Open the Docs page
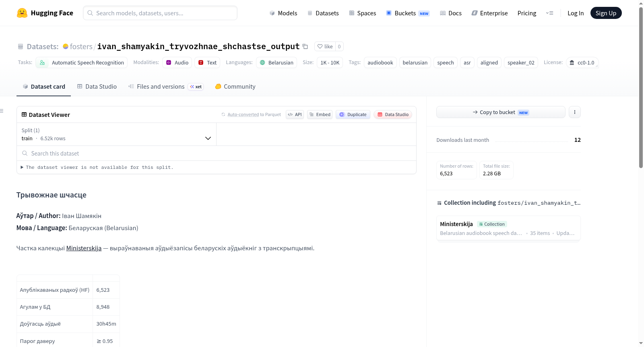The height and width of the screenshot is (347, 644). pos(450,13)
